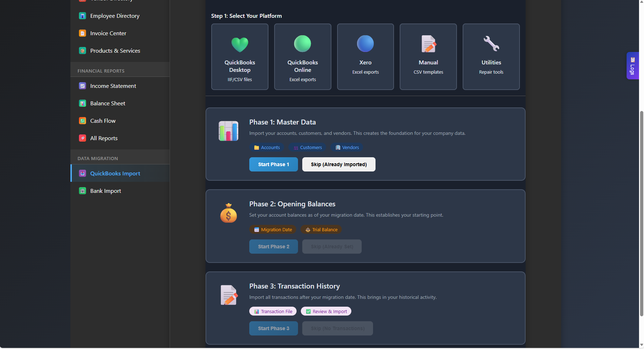Click the Employee Directory sidebar icon

click(83, 16)
